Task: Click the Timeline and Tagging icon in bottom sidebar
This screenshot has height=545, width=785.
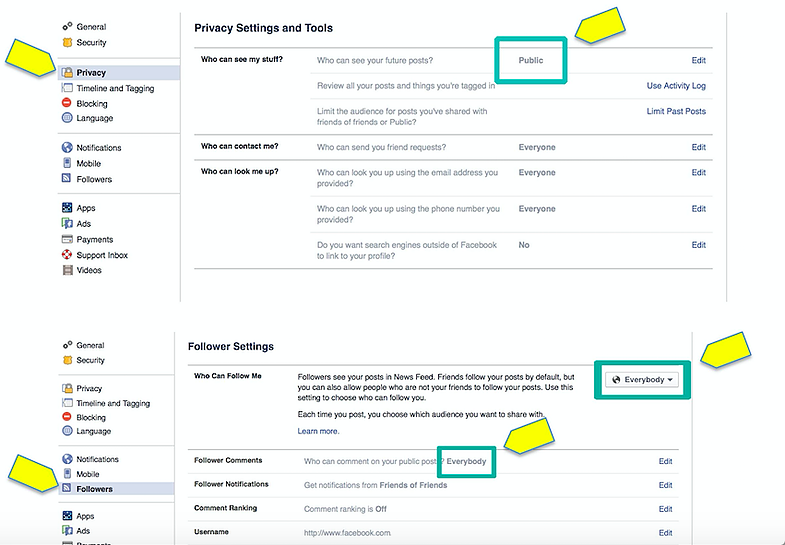Action: point(67,403)
